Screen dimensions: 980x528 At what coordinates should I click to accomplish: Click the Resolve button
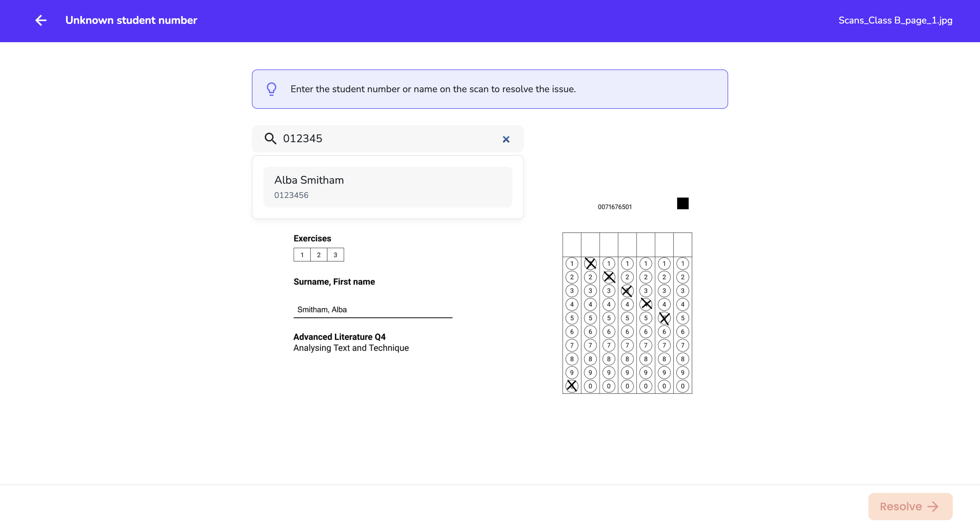pos(910,506)
